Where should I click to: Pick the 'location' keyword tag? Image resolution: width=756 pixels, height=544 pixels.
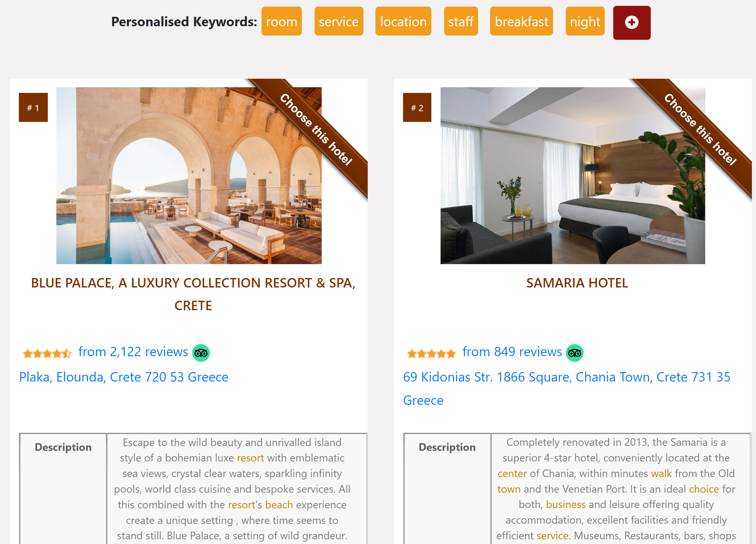403,21
